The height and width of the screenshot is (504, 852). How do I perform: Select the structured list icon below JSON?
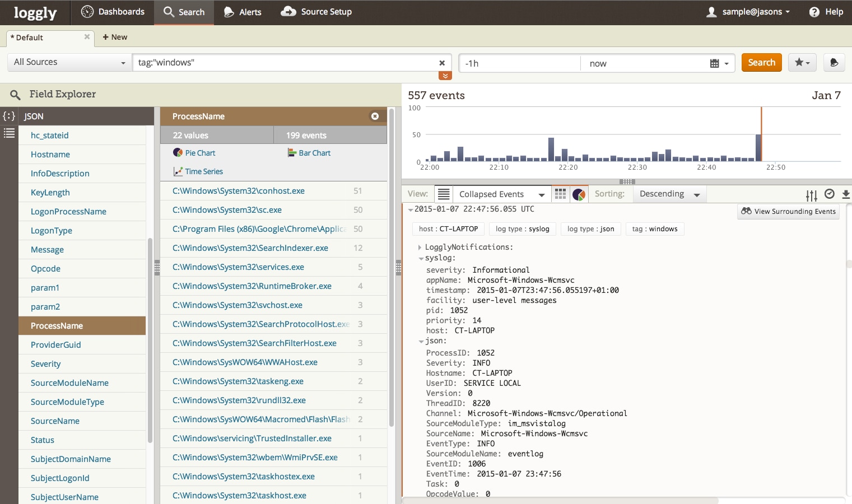(9, 133)
